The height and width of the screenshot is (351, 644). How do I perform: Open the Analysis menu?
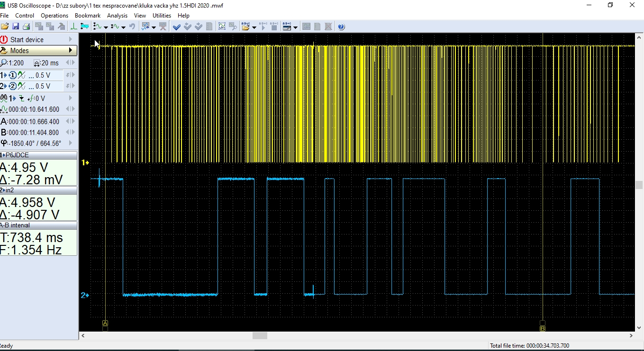click(x=117, y=16)
